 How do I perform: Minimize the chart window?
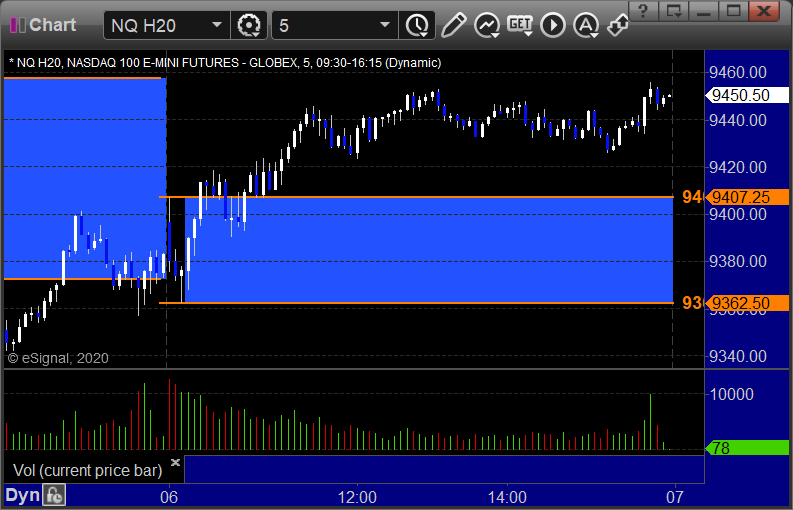coord(703,10)
